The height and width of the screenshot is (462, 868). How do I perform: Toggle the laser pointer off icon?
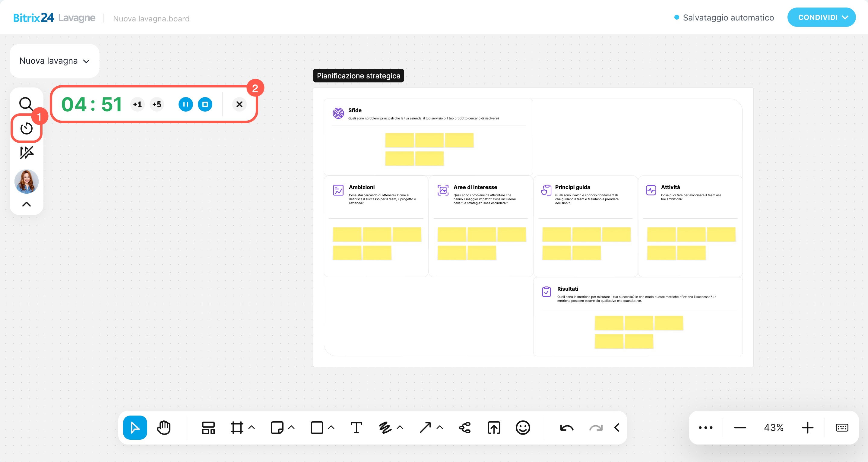(x=26, y=153)
